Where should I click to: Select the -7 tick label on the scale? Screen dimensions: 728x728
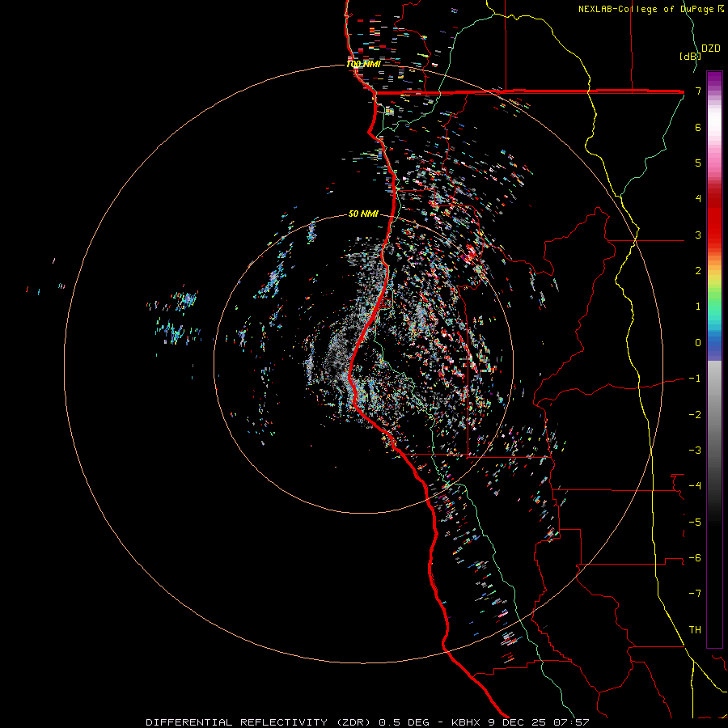695,594
